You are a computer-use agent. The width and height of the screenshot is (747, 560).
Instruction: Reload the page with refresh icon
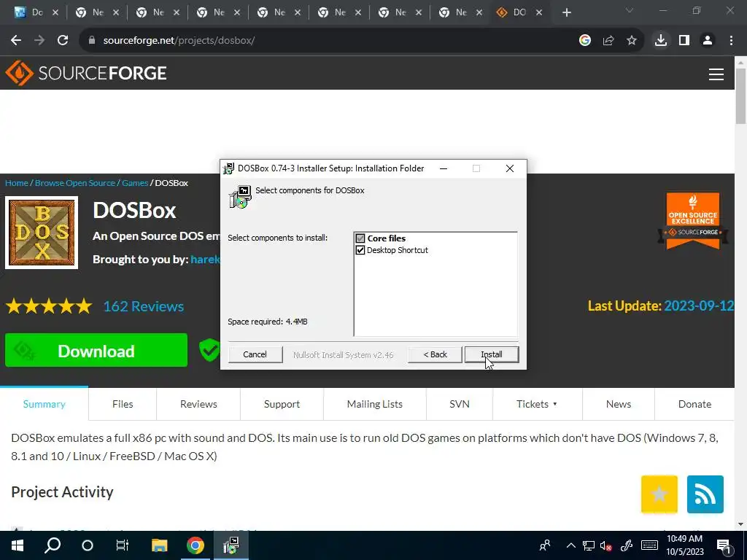[63, 41]
